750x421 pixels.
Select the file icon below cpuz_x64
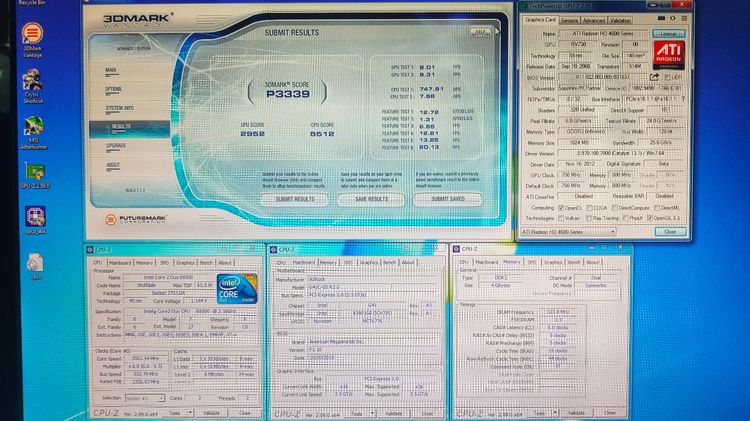[35, 266]
